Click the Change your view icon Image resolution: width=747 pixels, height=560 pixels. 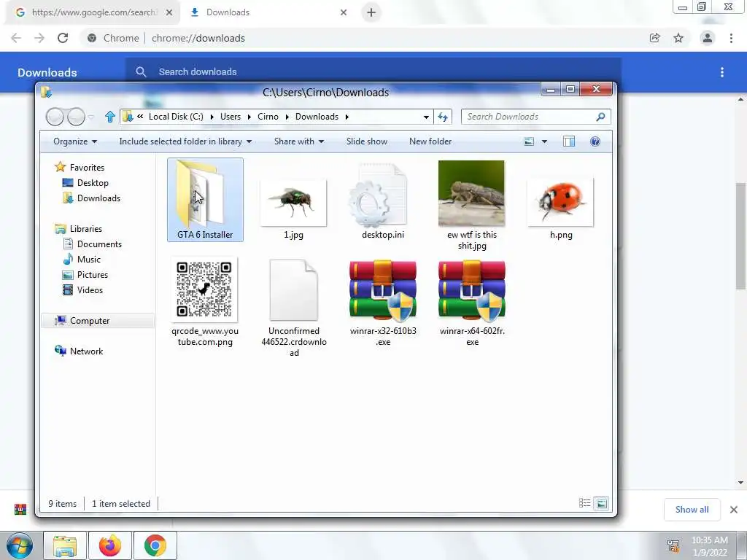(529, 141)
